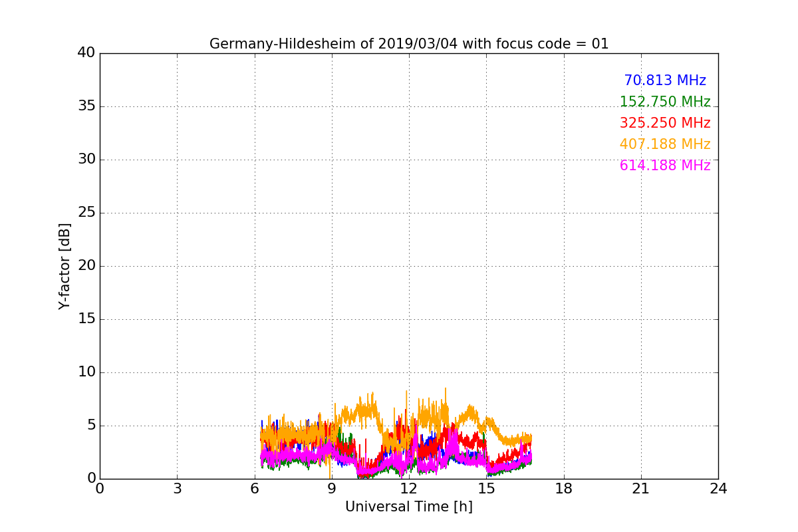Click the y-axis tick label 30
798x532 pixels.
tap(86, 160)
